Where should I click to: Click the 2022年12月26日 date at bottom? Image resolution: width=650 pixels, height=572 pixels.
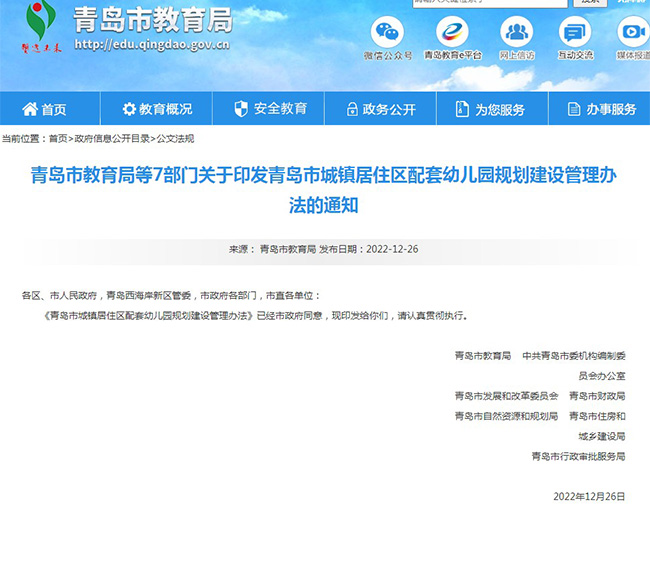589,497
